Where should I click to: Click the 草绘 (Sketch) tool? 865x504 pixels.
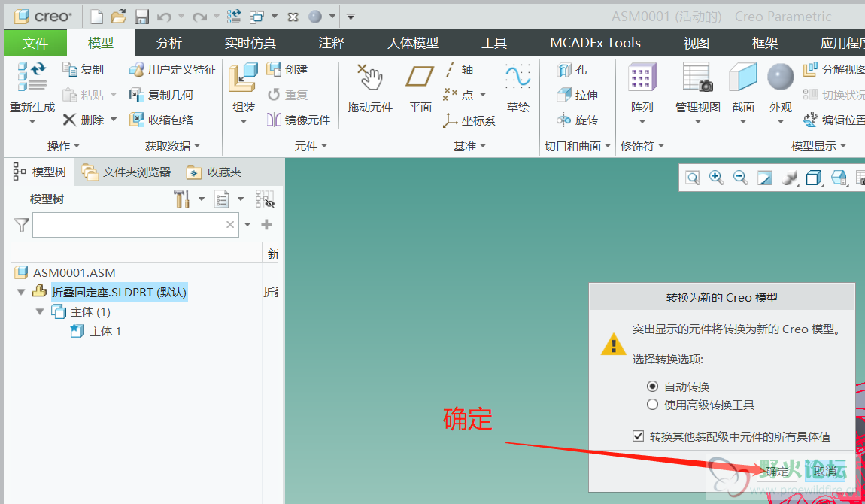(x=518, y=87)
